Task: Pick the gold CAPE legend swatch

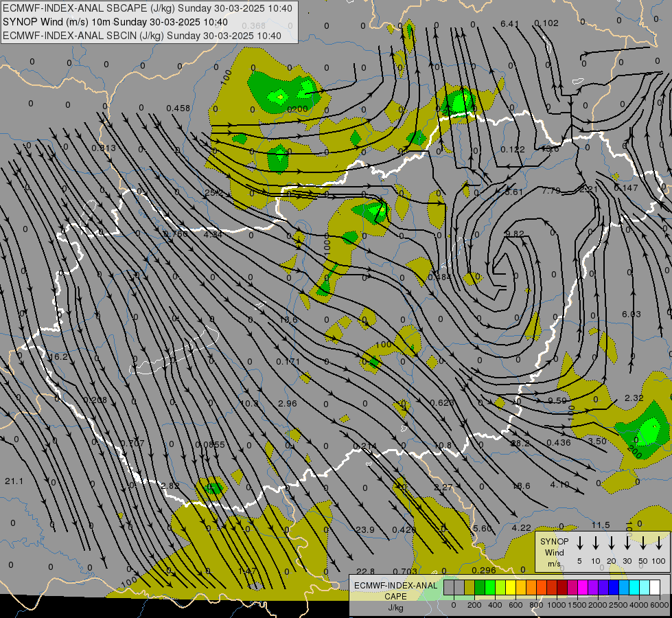Action: (522, 588)
